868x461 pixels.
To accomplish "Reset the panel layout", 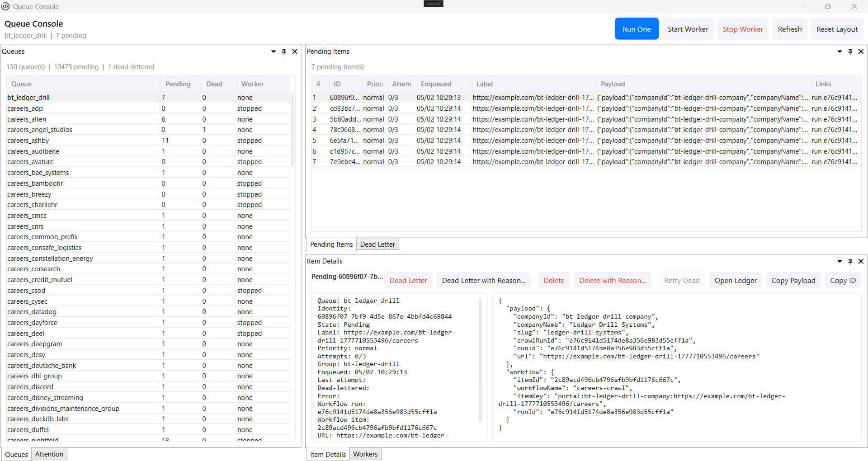I will tap(837, 29).
